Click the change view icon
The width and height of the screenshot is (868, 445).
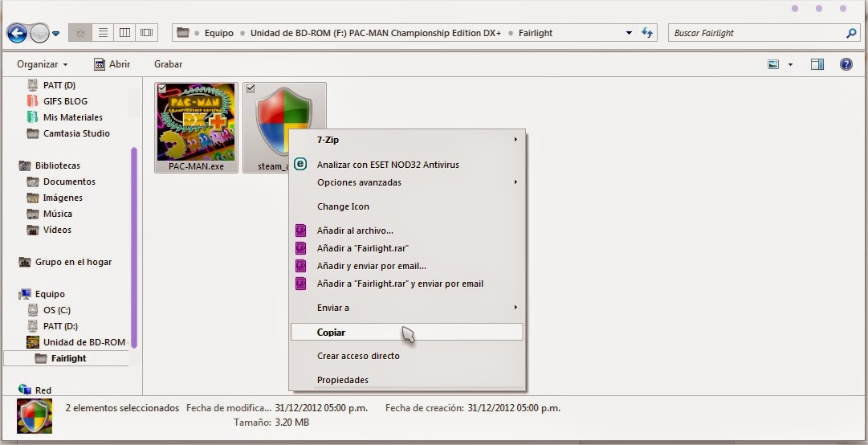click(x=773, y=64)
